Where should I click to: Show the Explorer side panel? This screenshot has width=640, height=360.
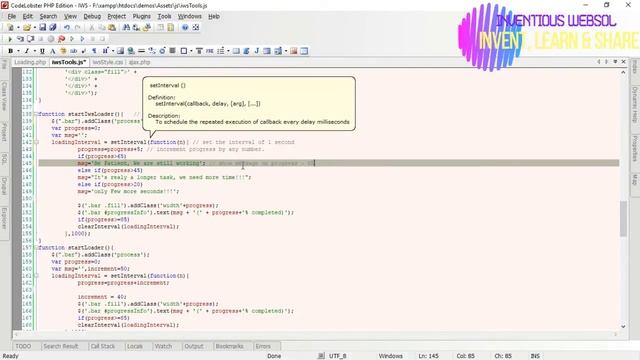pos(4,218)
